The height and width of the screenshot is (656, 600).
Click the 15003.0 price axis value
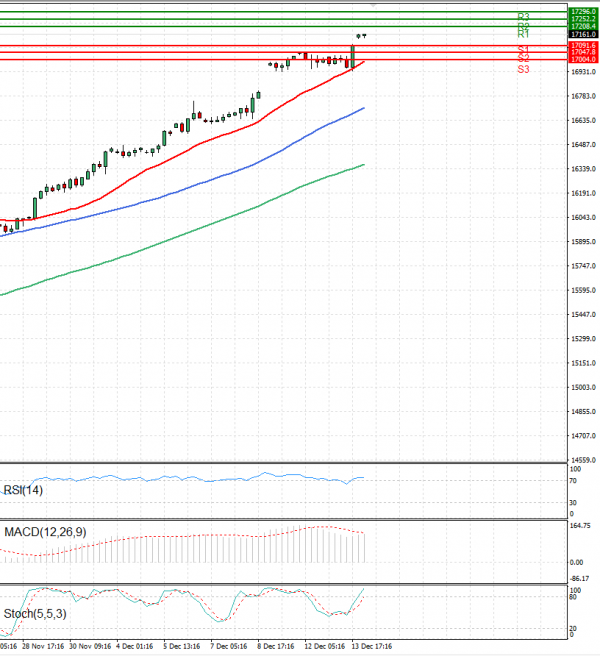pos(583,387)
